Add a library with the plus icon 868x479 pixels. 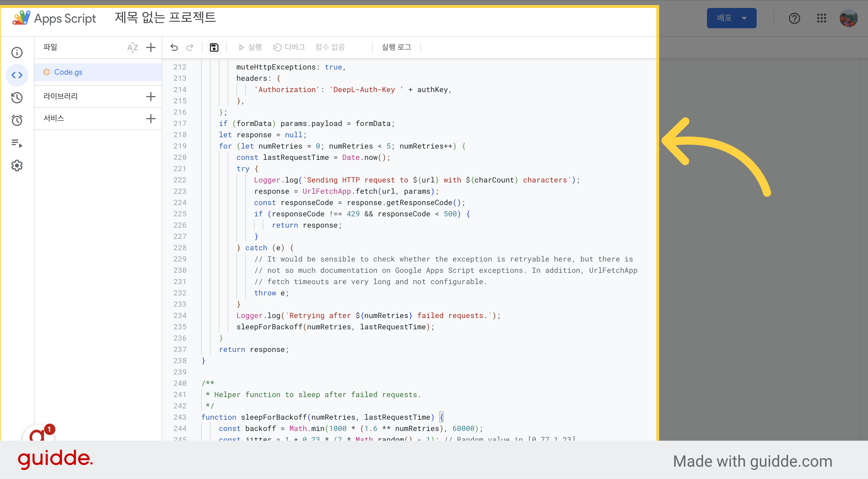click(x=151, y=97)
